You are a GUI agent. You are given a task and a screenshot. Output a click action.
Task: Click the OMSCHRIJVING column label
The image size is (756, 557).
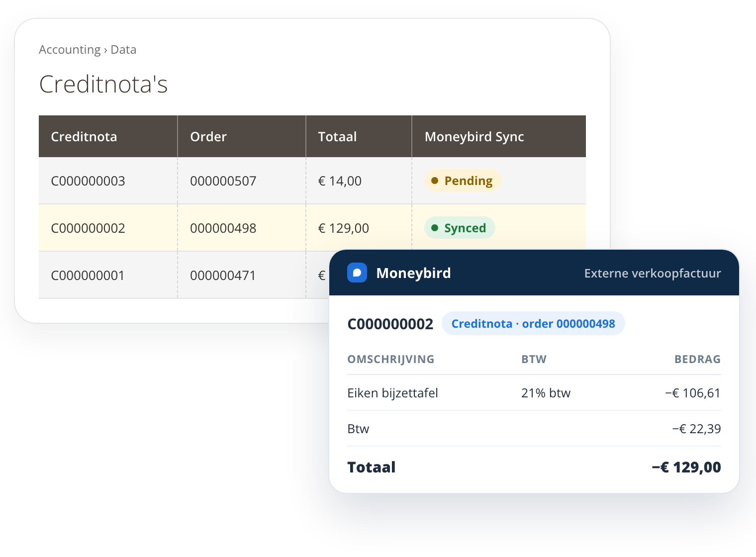[391, 359]
